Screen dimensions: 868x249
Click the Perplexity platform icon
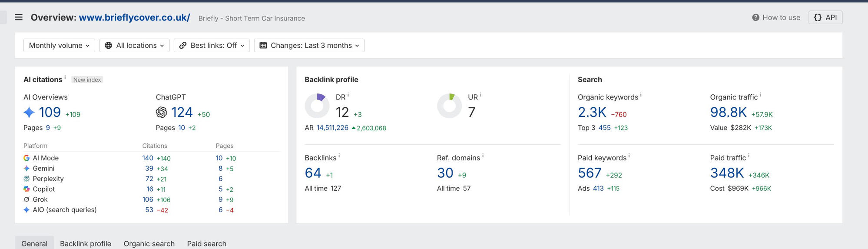click(27, 179)
